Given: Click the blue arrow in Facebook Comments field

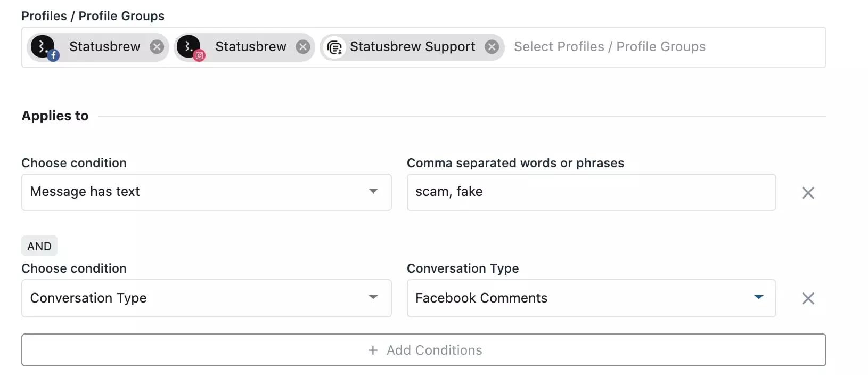Looking at the screenshot, I should click(x=759, y=297).
